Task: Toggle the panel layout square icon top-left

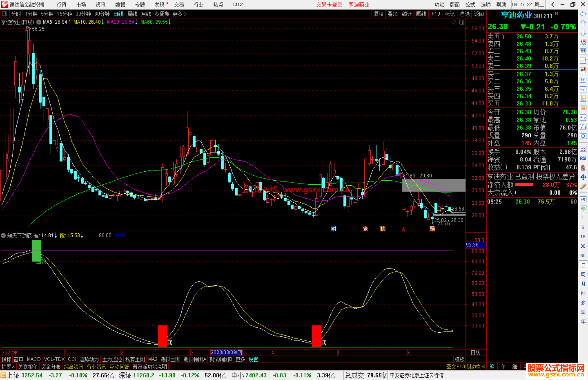Action: pyautogui.click(x=4, y=14)
